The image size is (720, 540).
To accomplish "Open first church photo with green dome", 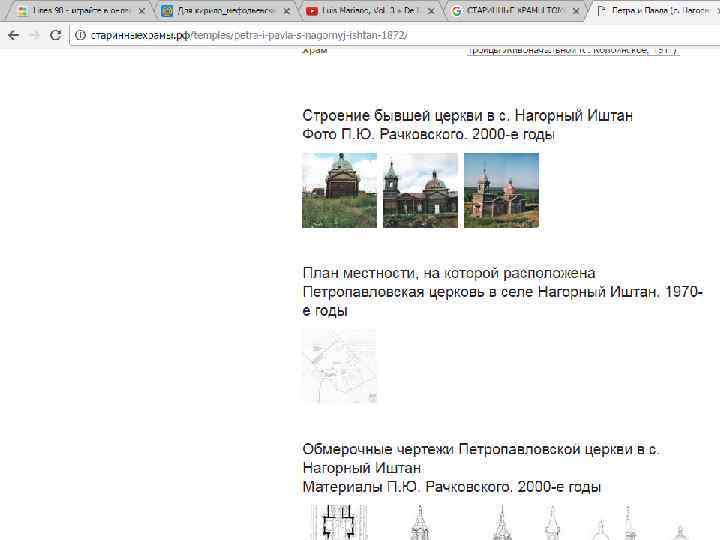I will click(x=339, y=190).
